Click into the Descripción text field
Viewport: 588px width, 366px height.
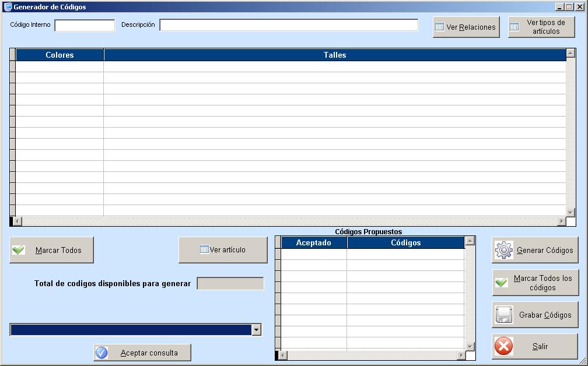tap(289, 25)
